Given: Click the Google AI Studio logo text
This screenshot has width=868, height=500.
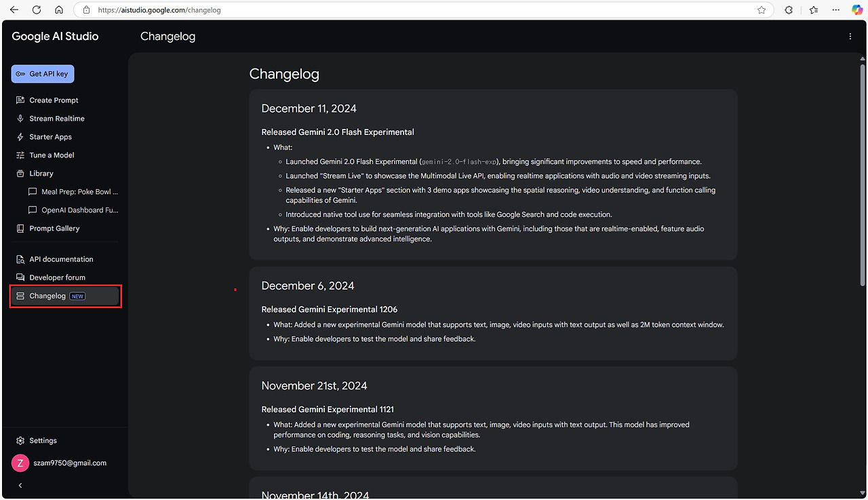Looking at the screenshot, I should (55, 37).
